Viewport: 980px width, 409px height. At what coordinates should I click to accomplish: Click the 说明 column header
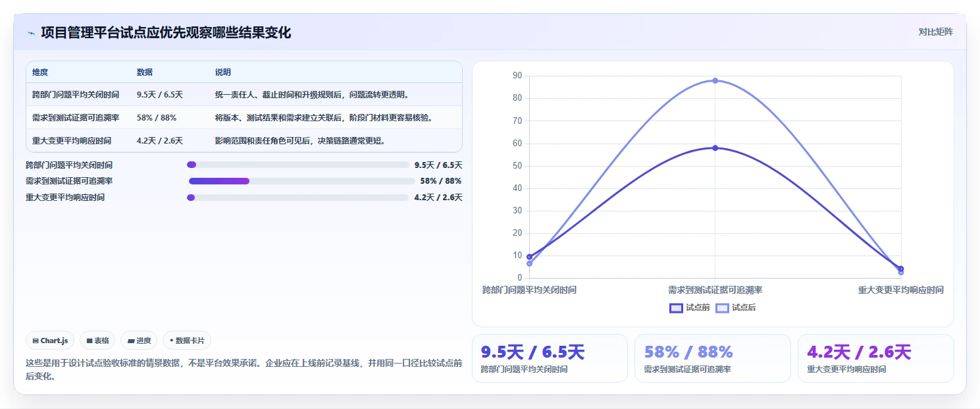223,72
